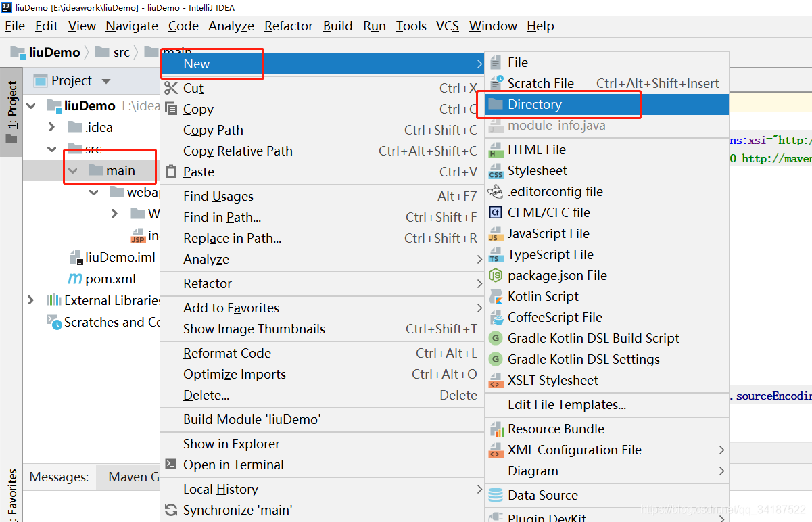
Task: Open the Project view dropdown arrow
Action: [105, 82]
